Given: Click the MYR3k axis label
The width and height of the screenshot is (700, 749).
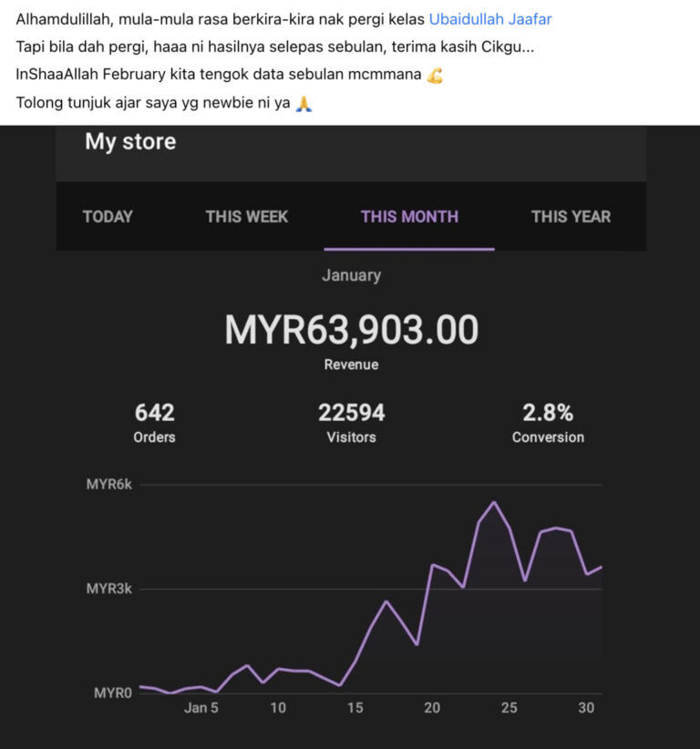Looking at the screenshot, I should point(109,589).
